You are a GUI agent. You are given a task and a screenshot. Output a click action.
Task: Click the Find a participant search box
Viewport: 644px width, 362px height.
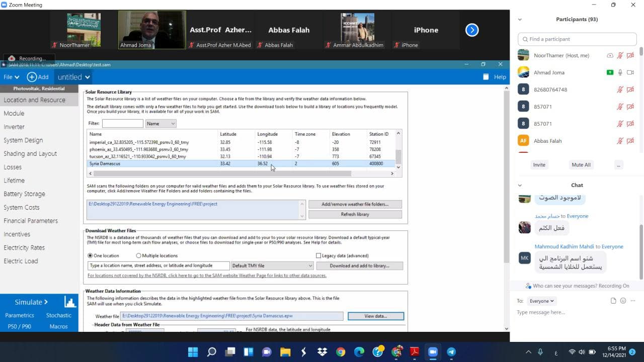tap(578, 39)
